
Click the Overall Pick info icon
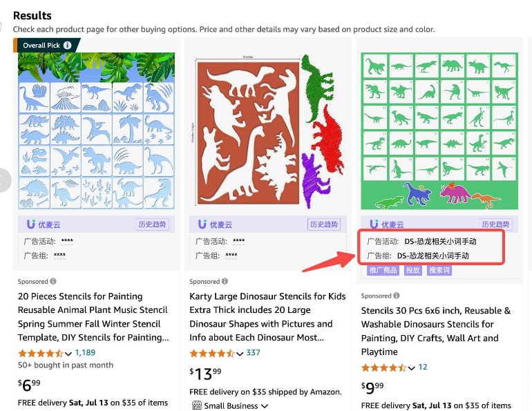(x=68, y=45)
